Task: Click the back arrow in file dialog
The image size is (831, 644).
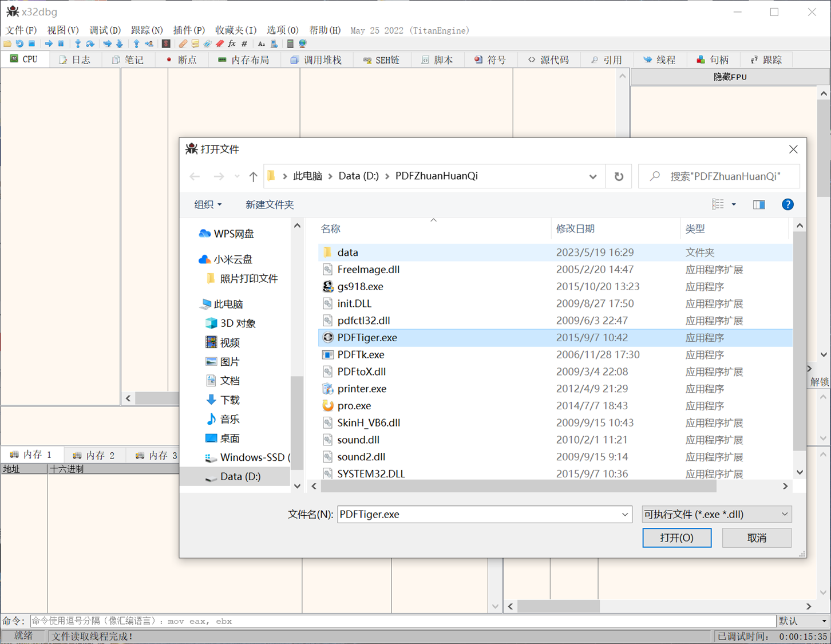Action: tap(195, 176)
